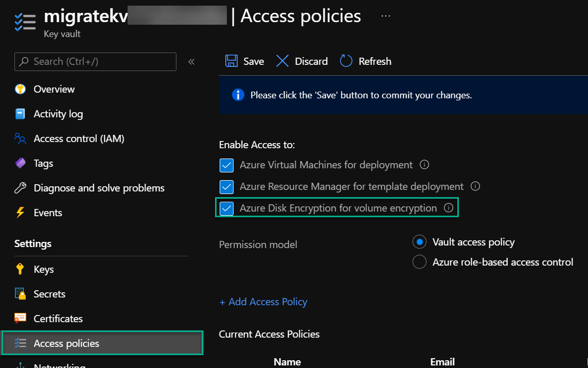Click info icon beside Azure Resource Manager

pyautogui.click(x=475, y=186)
